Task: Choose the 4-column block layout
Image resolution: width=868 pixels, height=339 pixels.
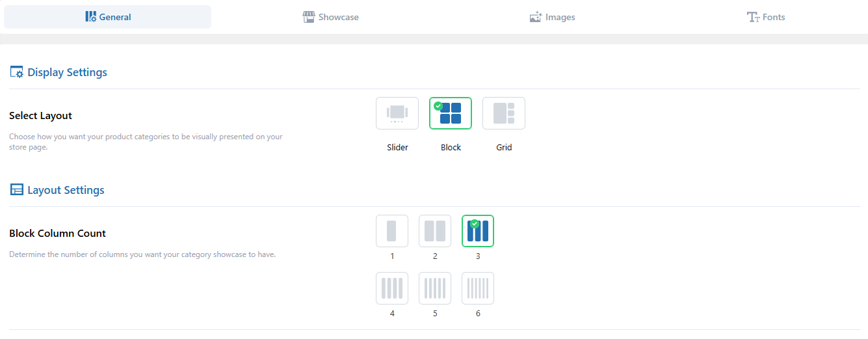Action: point(392,288)
